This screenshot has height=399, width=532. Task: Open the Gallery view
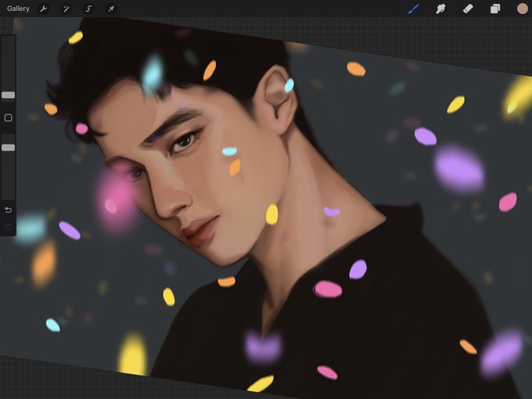click(x=18, y=9)
